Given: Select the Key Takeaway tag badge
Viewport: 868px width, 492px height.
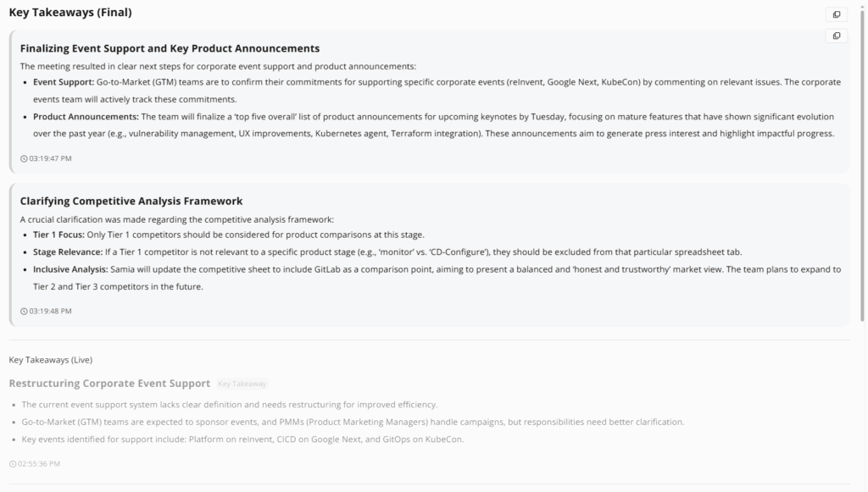Looking at the screenshot, I should 242,383.
